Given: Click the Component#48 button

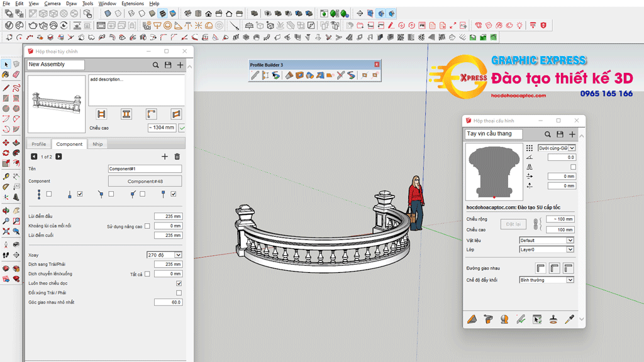Looking at the screenshot, I should coord(145,181).
